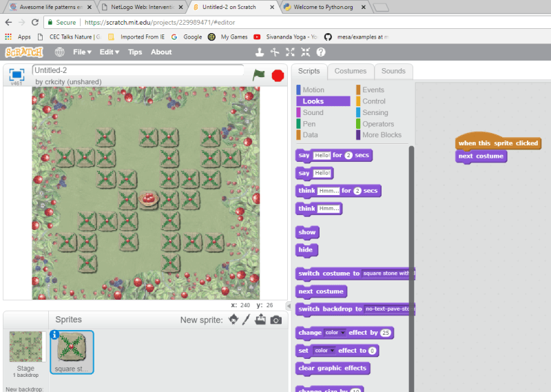Open costume dropdown in switch costume block
The width and height of the screenshot is (551, 392).
pos(388,274)
